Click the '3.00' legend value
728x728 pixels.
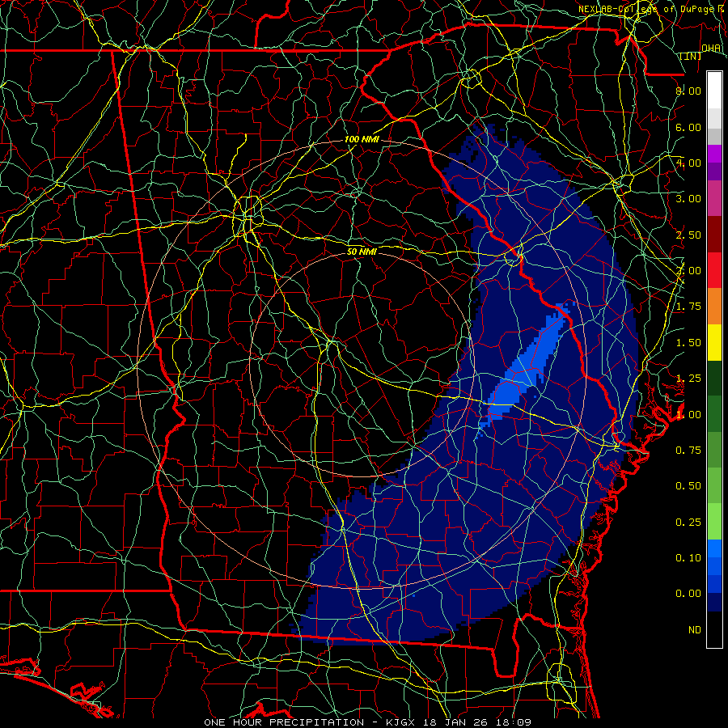688,199
